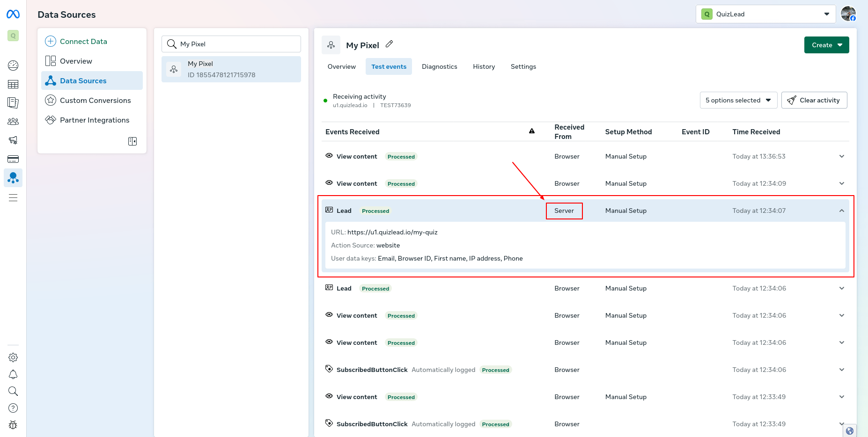Click in the My Pixel search field

231,44
